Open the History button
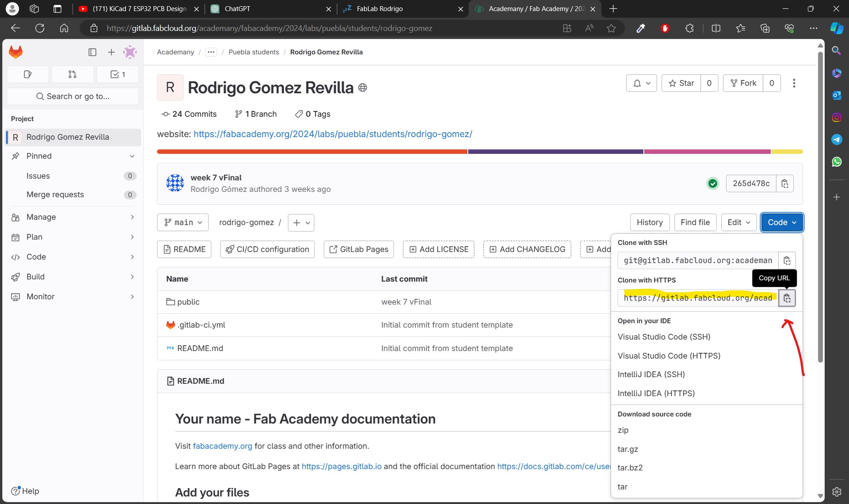The width and height of the screenshot is (849, 504). click(650, 222)
